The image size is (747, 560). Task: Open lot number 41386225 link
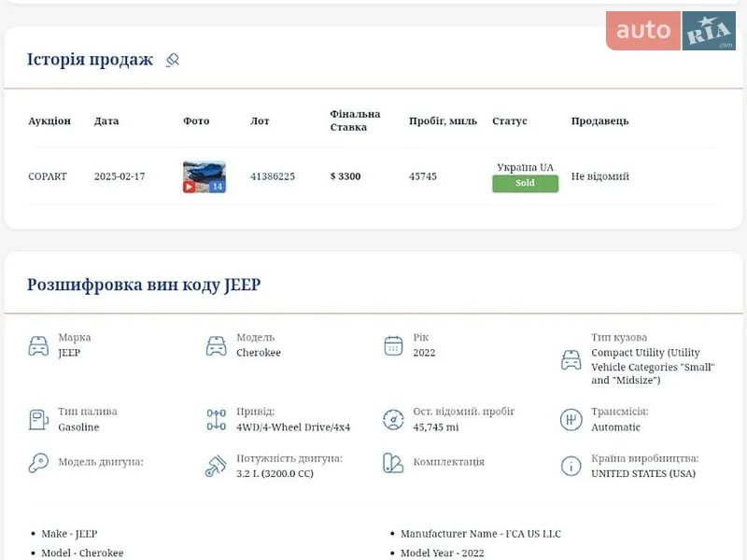coord(273,176)
